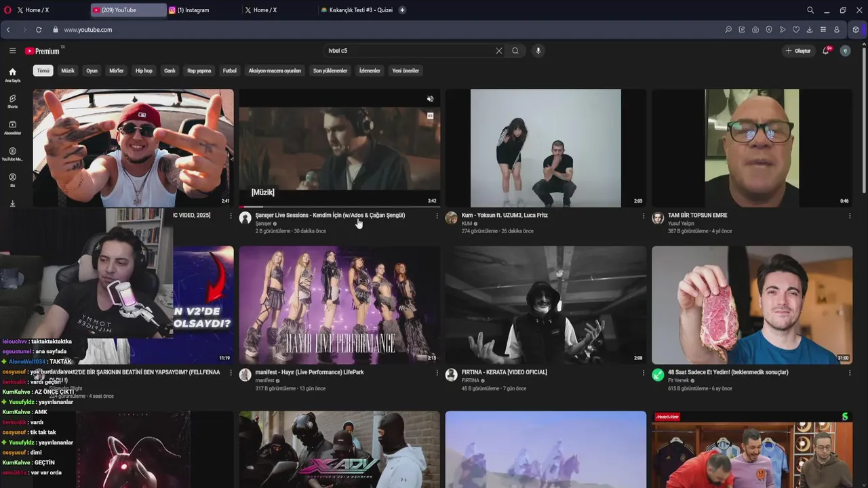
Task: Open the Opera player arrow icon
Action: (x=783, y=30)
